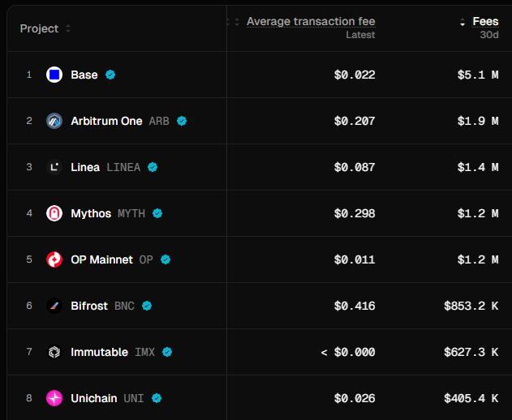512x420 pixels.
Task: Click the OP Mainnet logo icon
Action: (x=54, y=259)
